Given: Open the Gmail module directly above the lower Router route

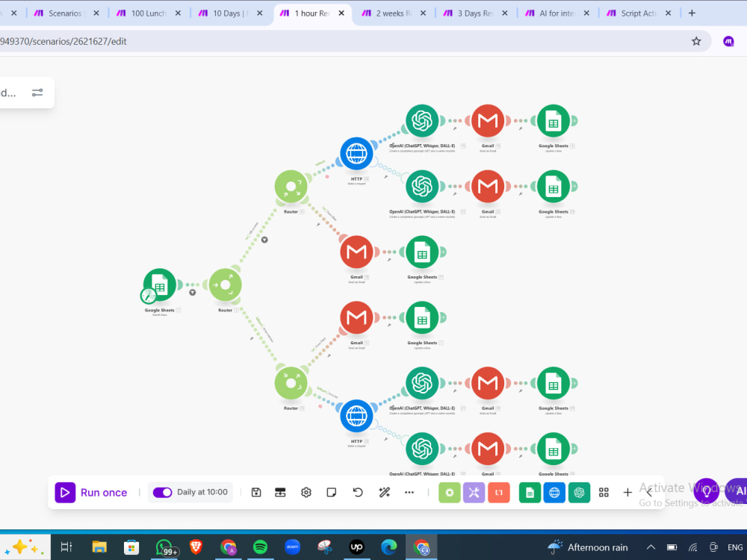Looking at the screenshot, I should [356, 317].
